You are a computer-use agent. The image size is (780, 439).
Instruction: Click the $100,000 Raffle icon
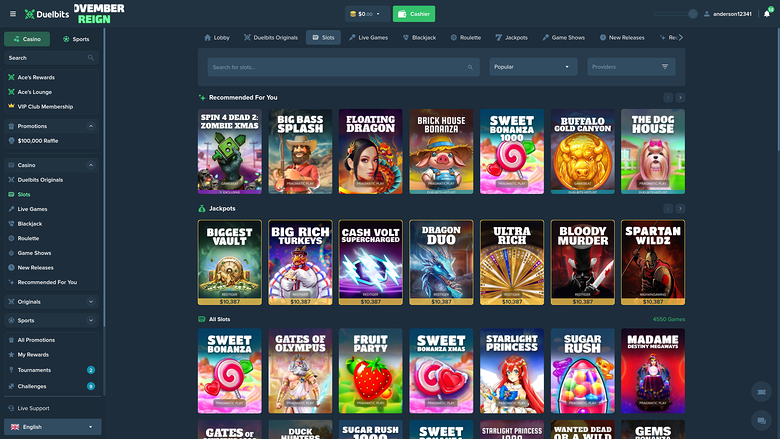click(x=11, y=141)
